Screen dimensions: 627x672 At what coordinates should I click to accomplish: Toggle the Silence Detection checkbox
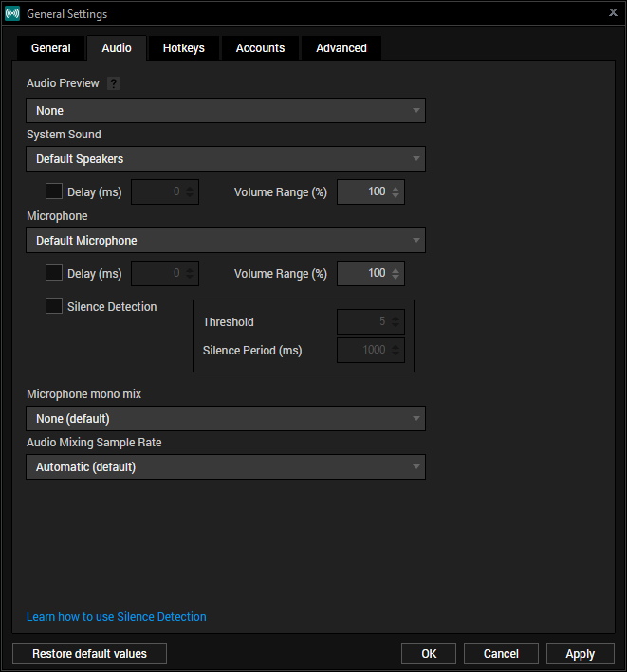tap(54, 306)
